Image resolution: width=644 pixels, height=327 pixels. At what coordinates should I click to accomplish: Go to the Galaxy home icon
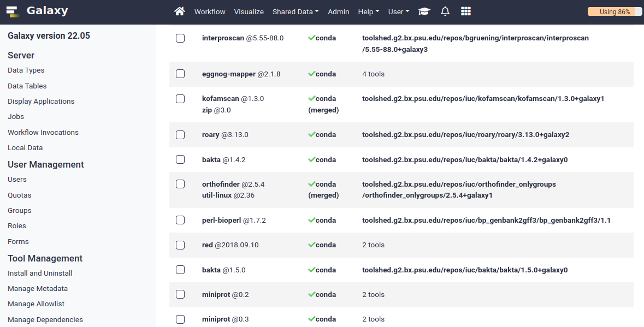[180, 11]
